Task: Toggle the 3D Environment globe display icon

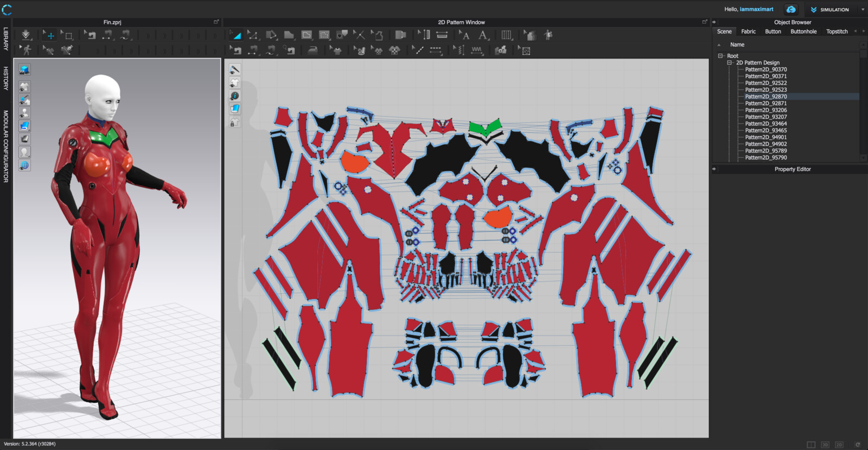Action: (24, 165)
